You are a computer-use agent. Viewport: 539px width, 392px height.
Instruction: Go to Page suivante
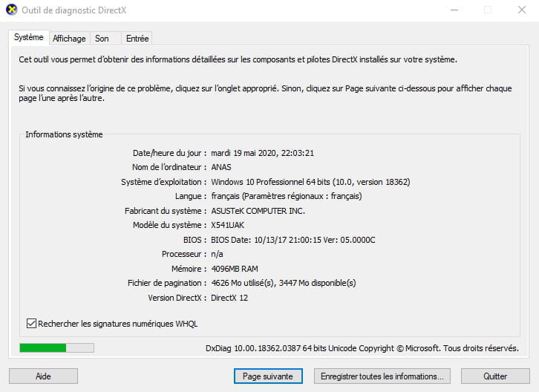coord(268,376)
